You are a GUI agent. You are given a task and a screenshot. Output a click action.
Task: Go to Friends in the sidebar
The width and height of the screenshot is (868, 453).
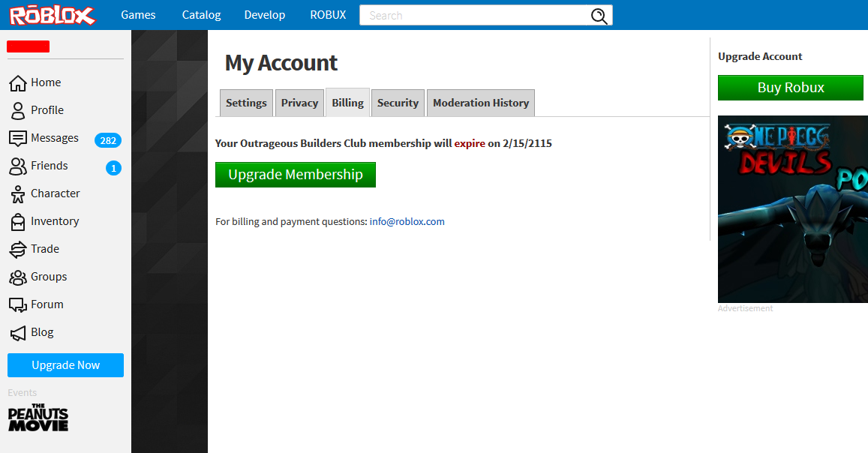50,166
